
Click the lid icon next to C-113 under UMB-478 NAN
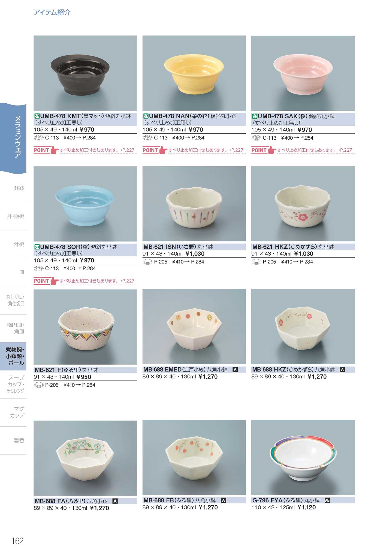(147, 138)
